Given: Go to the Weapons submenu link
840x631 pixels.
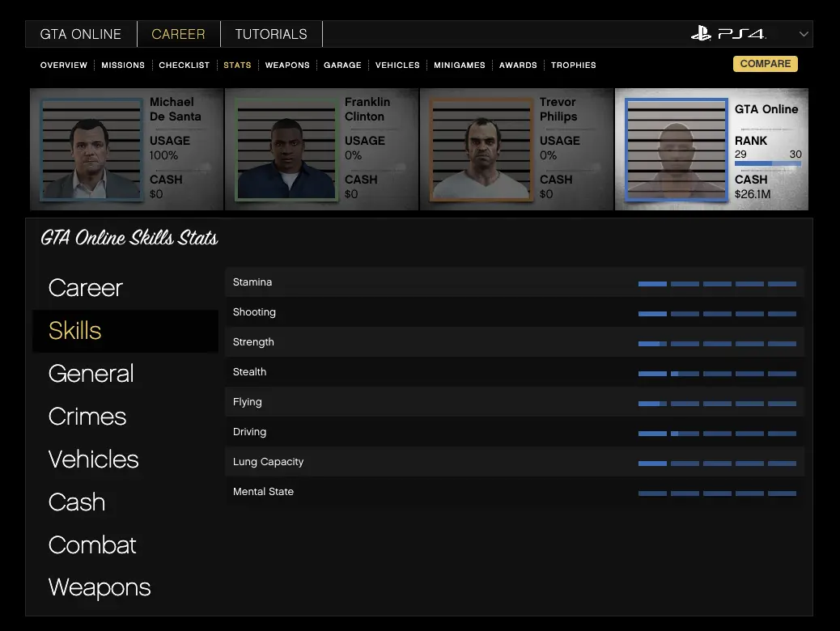Looking at the screenshot, I should click(x=287, y=65).
